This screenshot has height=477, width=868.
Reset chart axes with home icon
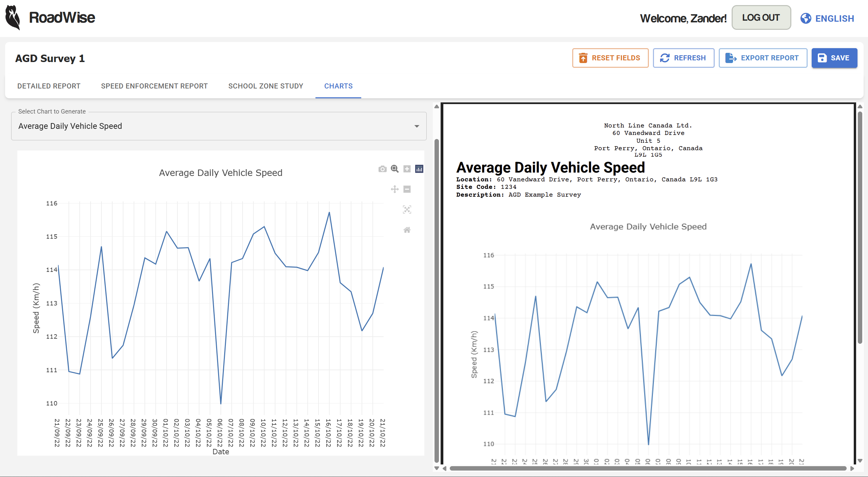[407, 230]
